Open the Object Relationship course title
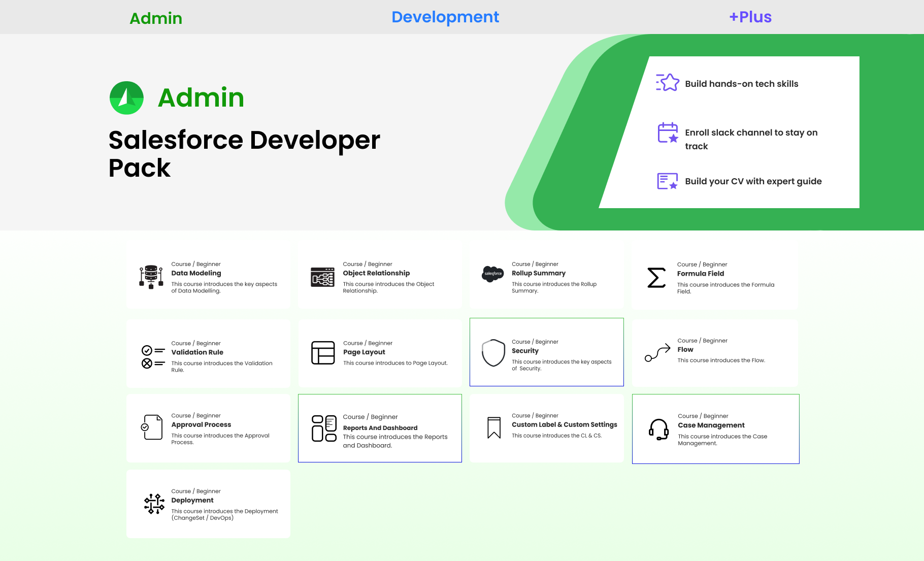924x561 pixels. pos(376,273)
